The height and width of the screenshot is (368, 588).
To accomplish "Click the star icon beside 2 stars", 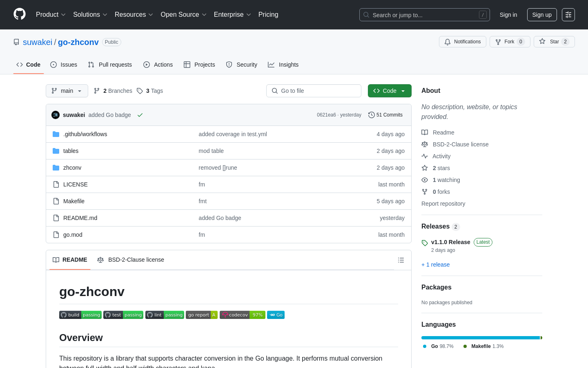I will (x=425, y=168).
